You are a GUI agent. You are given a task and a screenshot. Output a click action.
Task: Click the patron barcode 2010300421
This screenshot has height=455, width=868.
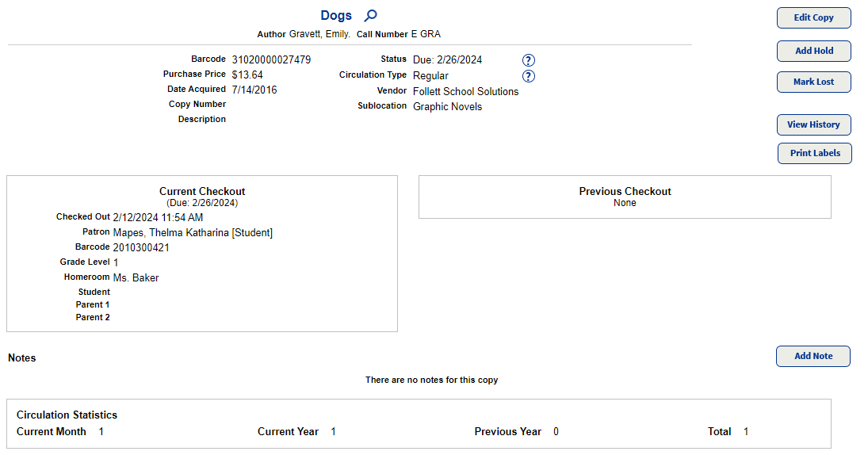click(141, 247)
